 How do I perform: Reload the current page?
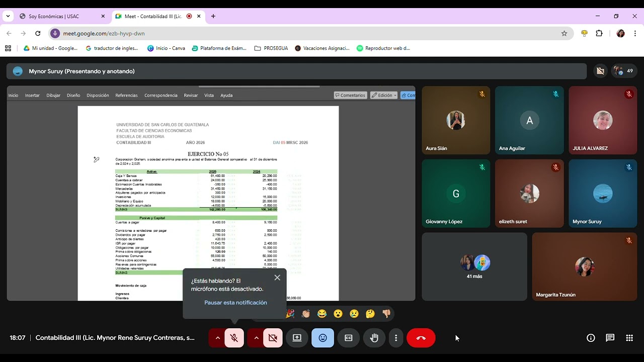(38, 33)
